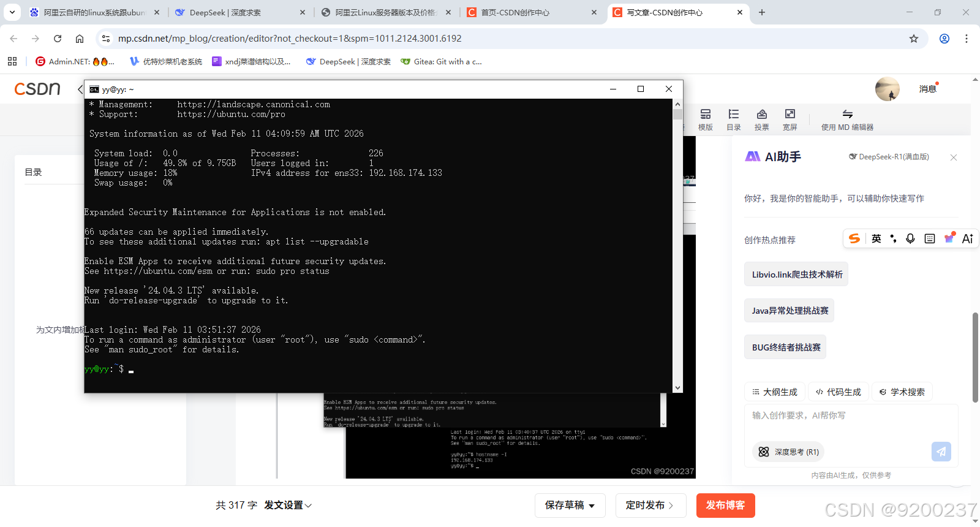Click the terminal window title icon
Image resolution: width=980 pixels, height=527 pixels.
coord(94,89)
